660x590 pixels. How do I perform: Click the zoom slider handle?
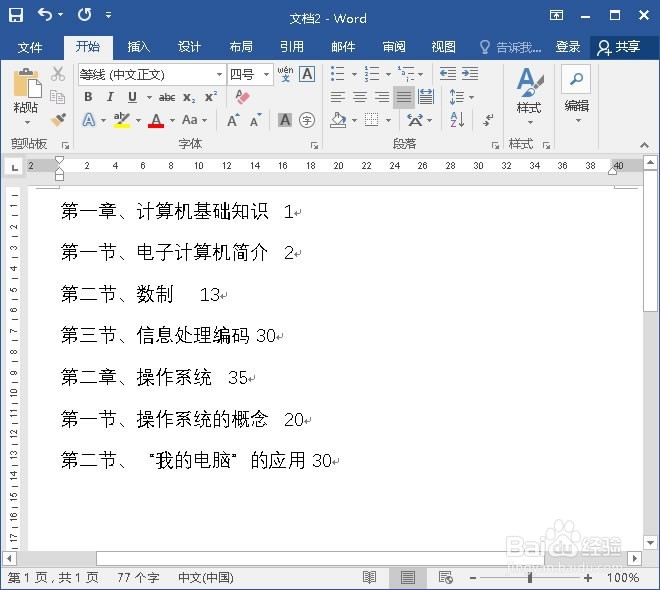click(530, 578)
